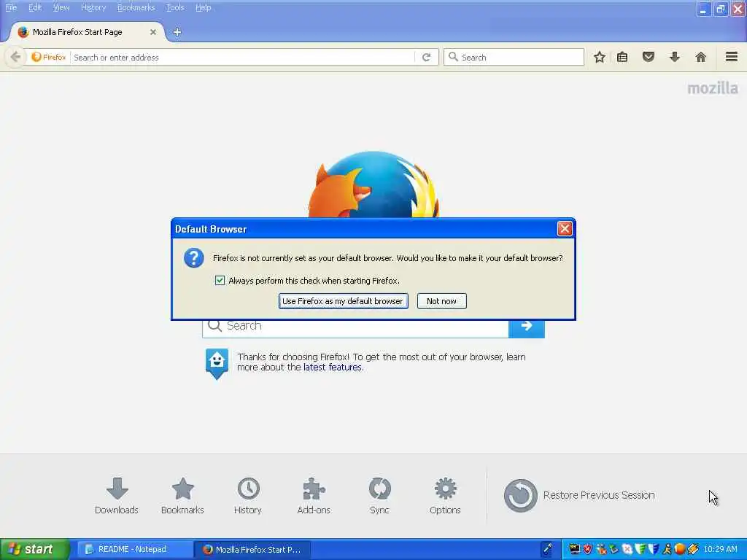Click the taskbar clock showing 10:29 AM
The width and height of the screenshot is (747, 560).
(720, 549)
